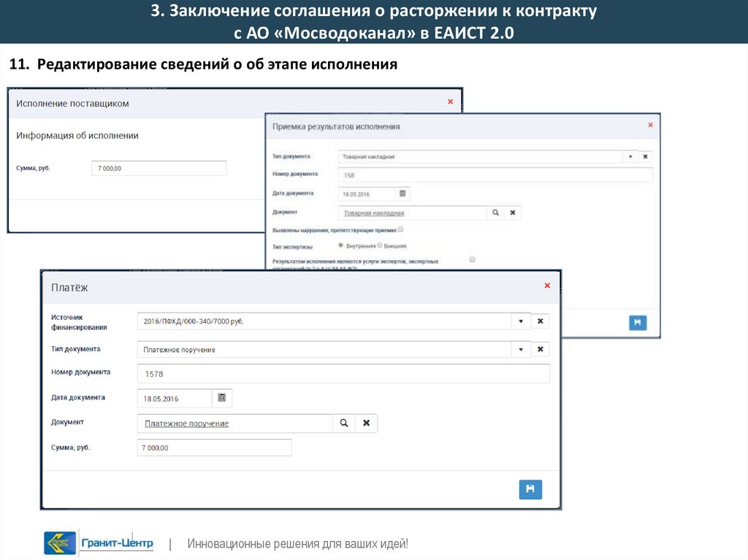Search for the document in the Платёж dialog
Screen dimensions: 748x560
click(344, 423)
